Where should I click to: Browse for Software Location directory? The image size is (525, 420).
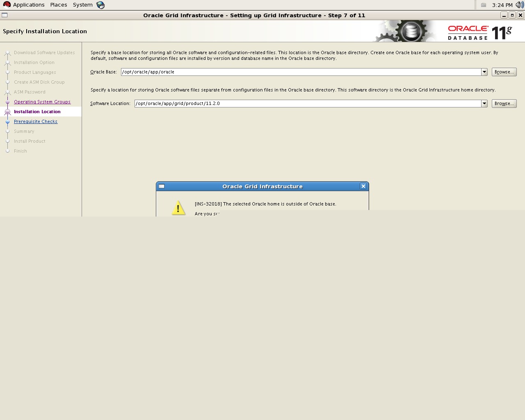tap(504, 103)
